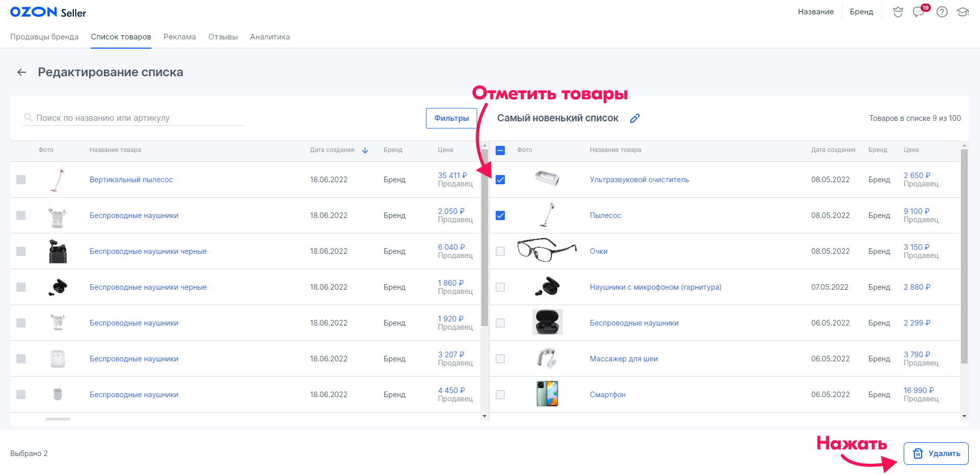Open the help question mark icon
The image size is (980, 475).
(942, 12)
